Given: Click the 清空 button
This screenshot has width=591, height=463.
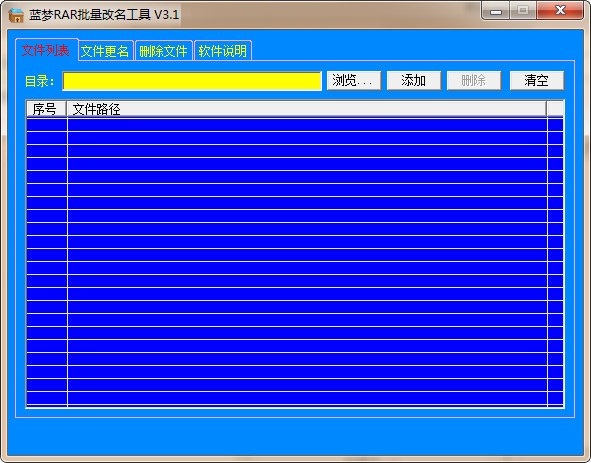Looking at the screenshot, I should (x=537, y=81).
